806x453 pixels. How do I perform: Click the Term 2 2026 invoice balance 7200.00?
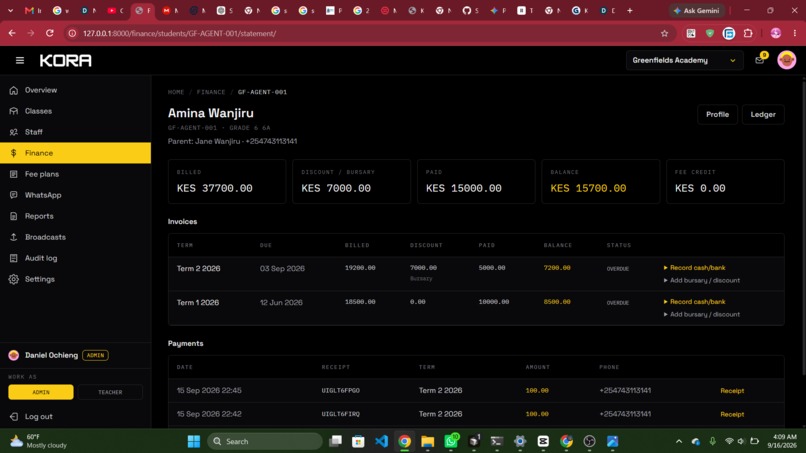557,268
